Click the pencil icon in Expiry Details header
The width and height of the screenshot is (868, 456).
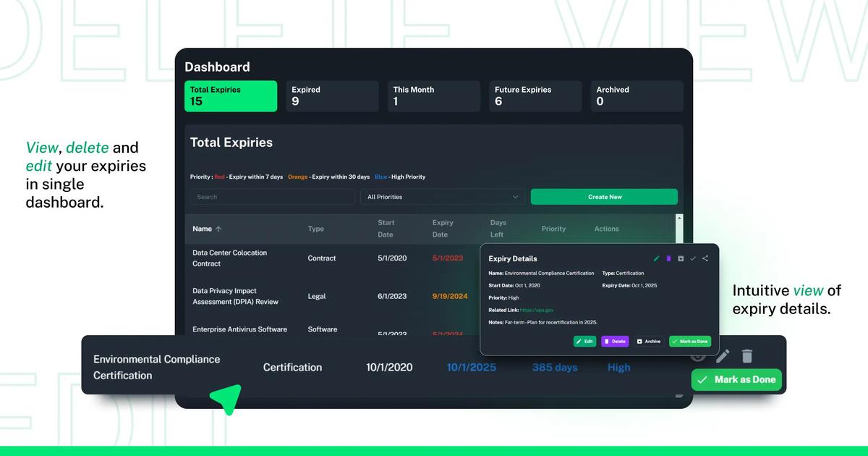[x=657, y=258]
